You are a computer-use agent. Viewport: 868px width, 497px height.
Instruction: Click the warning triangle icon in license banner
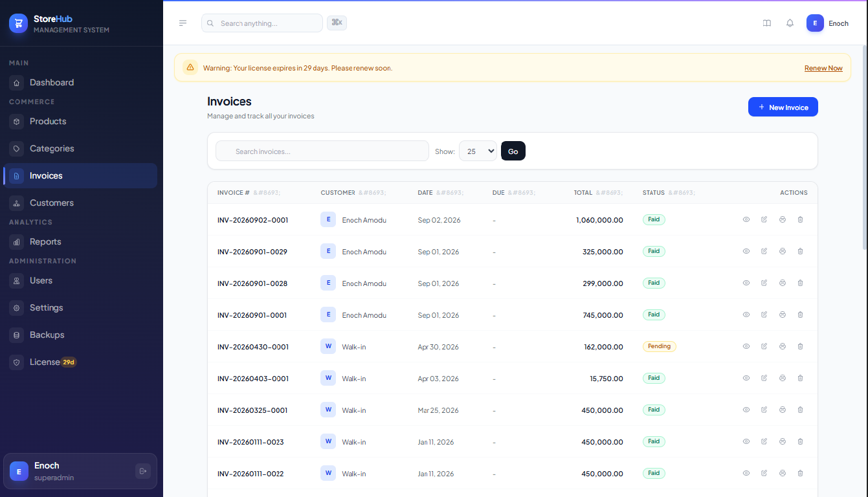[190, 67]
